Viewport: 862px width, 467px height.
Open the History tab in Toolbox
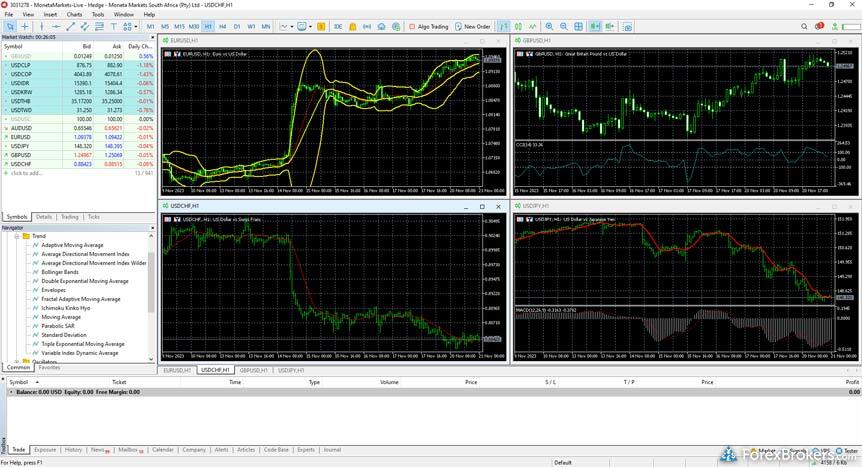point(73,450)
